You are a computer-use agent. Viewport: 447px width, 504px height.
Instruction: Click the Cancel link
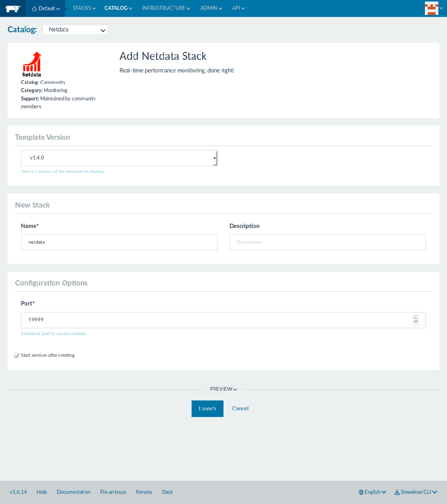[240, 409]
